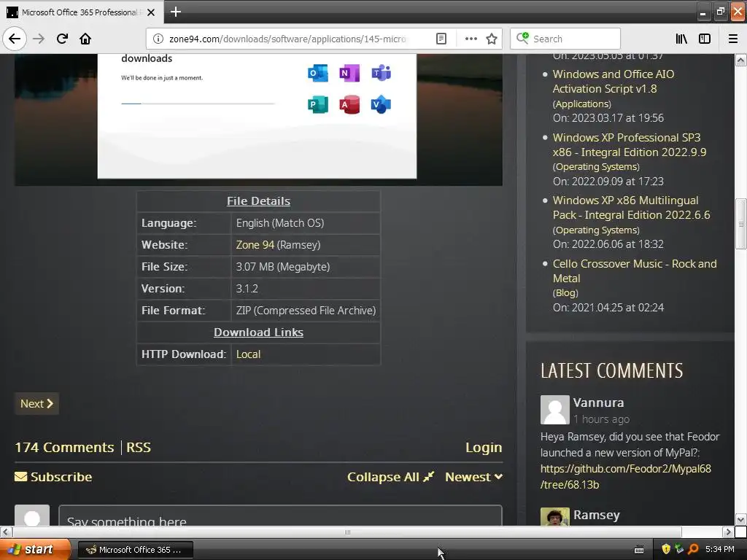This screenshot has width=747, height=560.
Task: Click the OneNote icon in screenshot image
Action: (349, 74)
